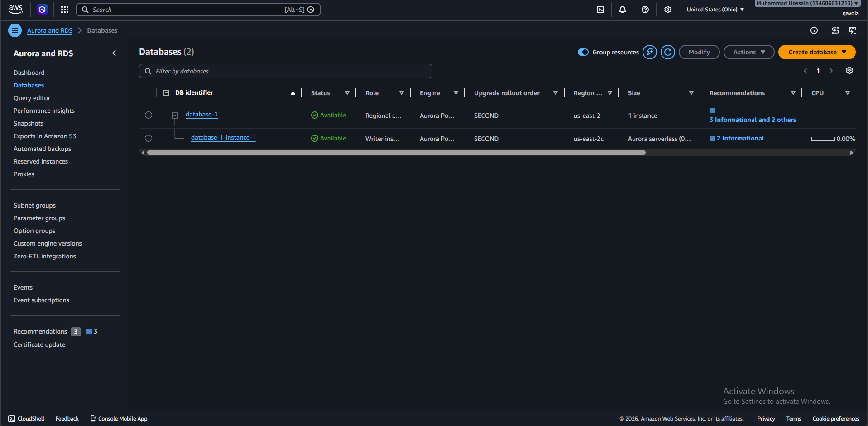Open the Actions dropdown

click(x=749, y=52)
